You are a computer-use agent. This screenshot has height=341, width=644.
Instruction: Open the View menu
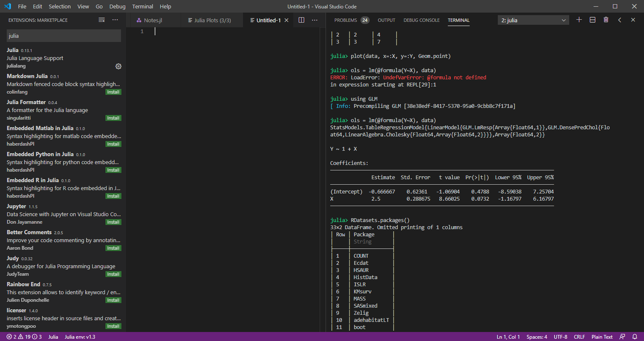[x=83, y=6]
